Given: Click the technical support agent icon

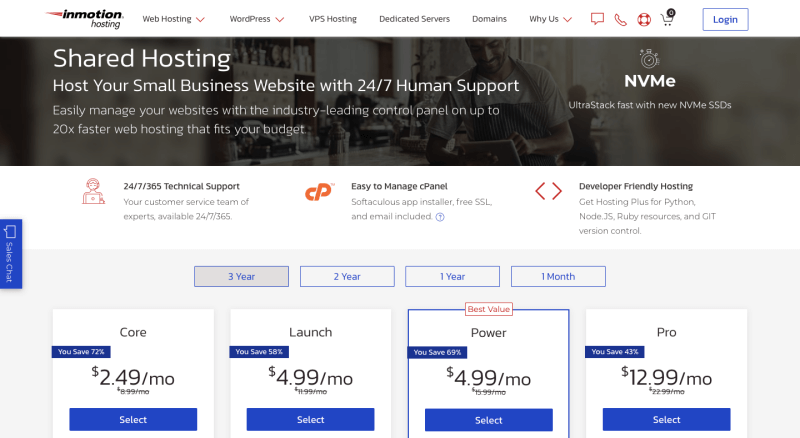Looking at the screenshot, I should click(x=93, y=191).
